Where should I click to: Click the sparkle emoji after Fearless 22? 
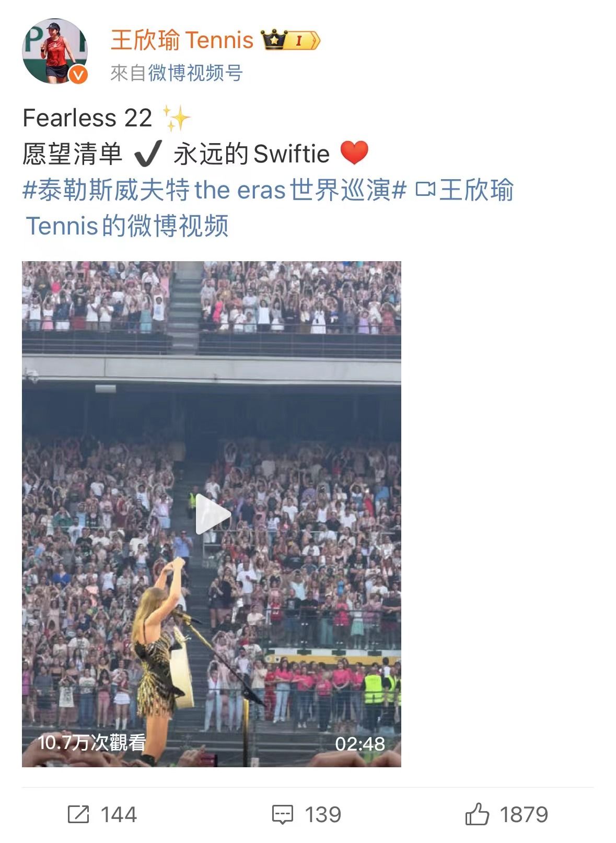(x=177, y=118)
